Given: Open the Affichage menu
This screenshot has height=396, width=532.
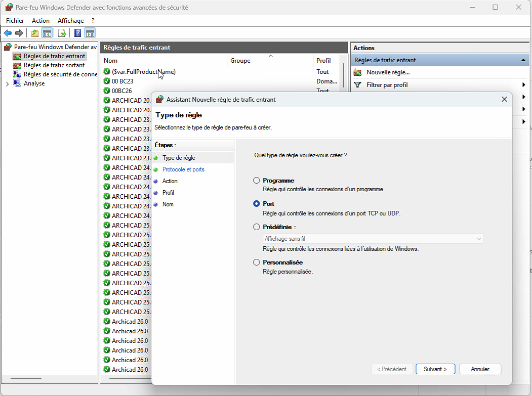Looking at the screenshot, I should pos(70,21).
